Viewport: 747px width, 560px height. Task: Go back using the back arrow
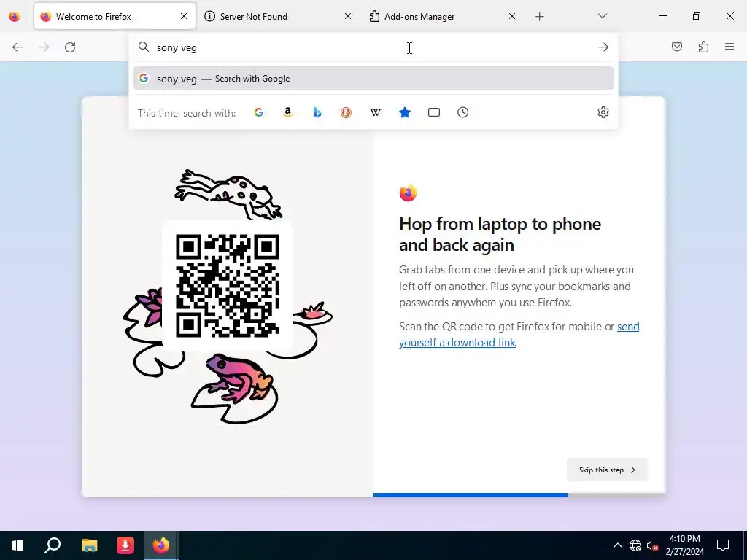click(x=18, y=47)
